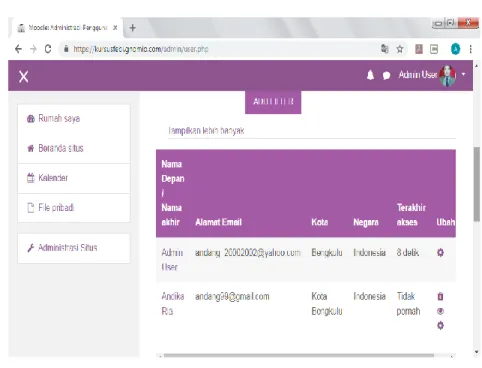This screenshot has height=368, width=482.
Task: Reload the page
Action: tap(48, 49)
